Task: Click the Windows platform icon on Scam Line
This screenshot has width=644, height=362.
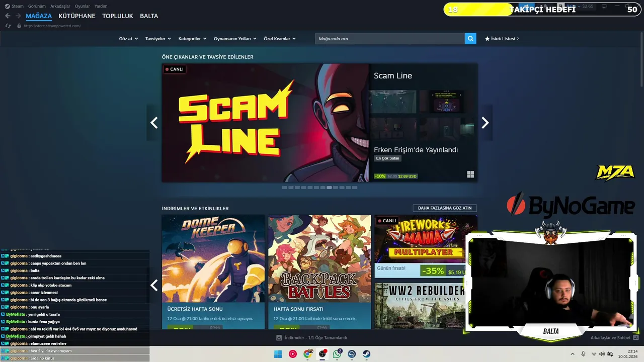Action: coord(470,174)
